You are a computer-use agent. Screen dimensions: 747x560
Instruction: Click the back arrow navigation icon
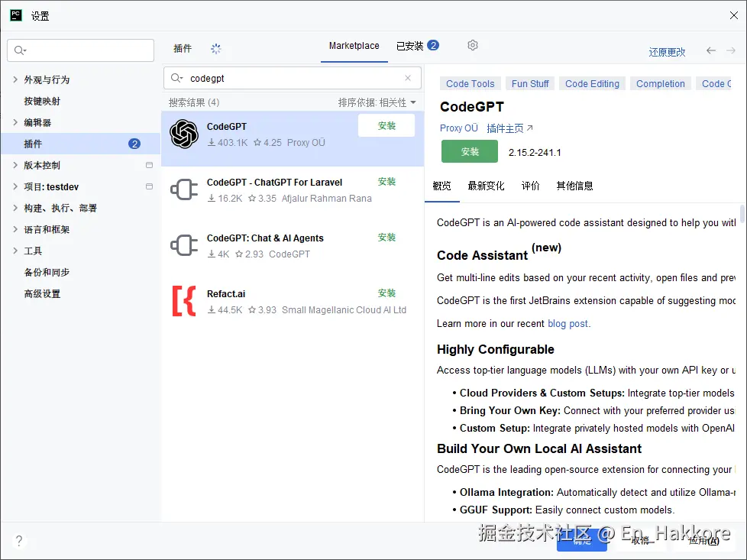711,50
